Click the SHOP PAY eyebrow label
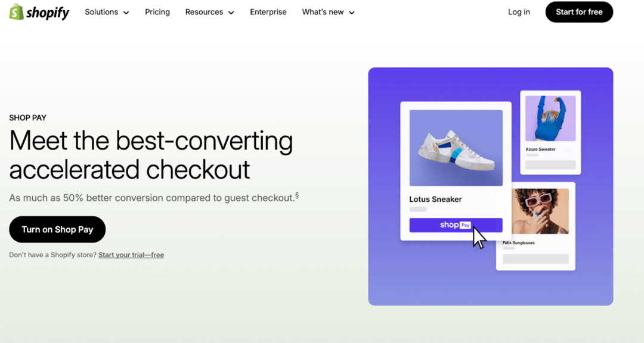Image resolution: width=644 pixels, height=343 pixels. pos(27,117)
